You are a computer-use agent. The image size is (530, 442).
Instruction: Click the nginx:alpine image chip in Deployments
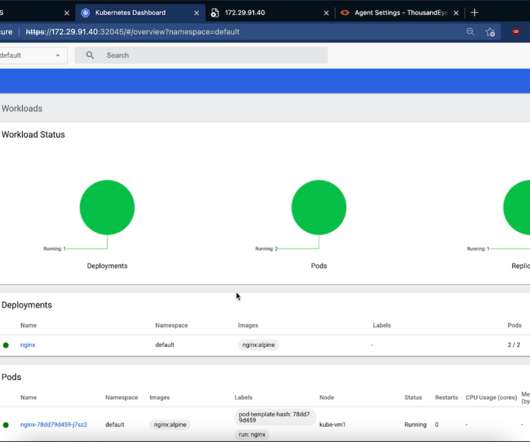(x=259, y=345)
